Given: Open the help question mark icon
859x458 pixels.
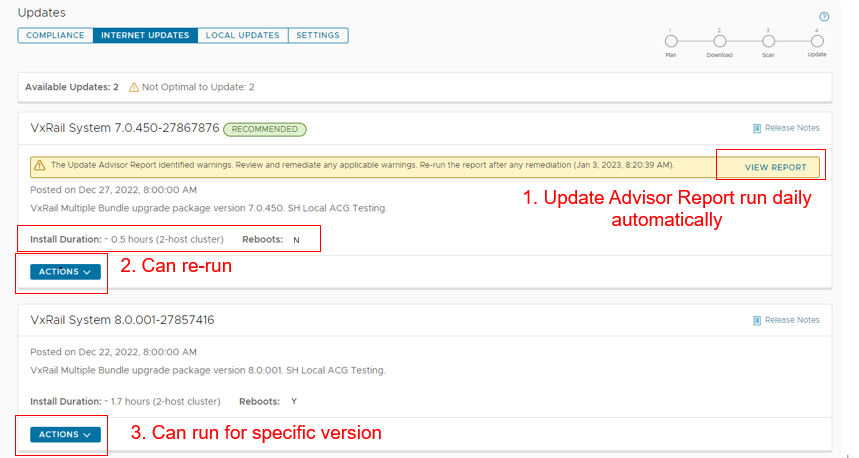Looking at the screenshot, I should [824, 16].
